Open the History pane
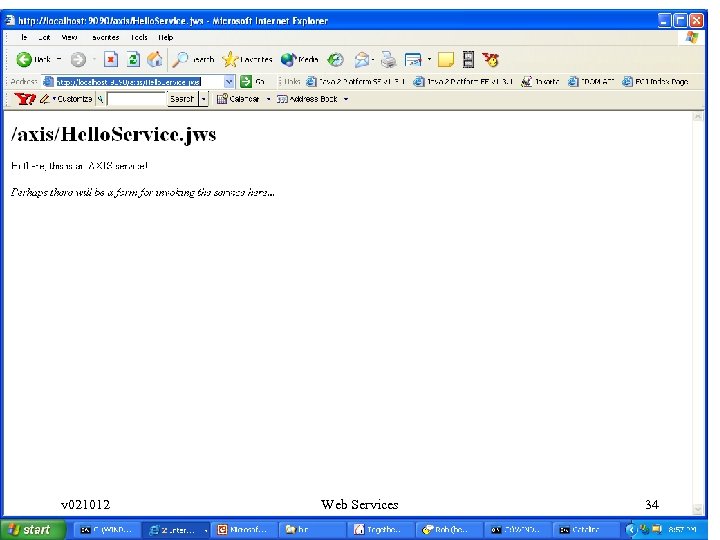 (335, 59)
